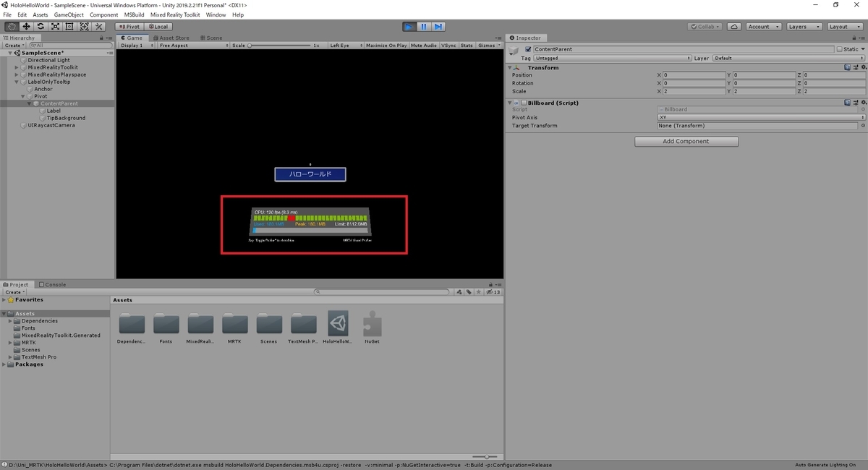
Task: Open Pivot Axis dropdown
Action: (761, 117)
